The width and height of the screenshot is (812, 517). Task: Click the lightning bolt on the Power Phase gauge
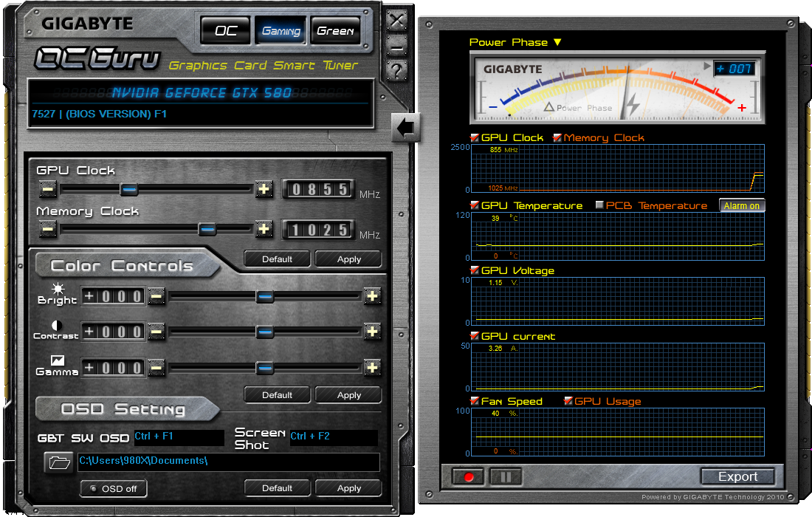click(x=633, y=103)
